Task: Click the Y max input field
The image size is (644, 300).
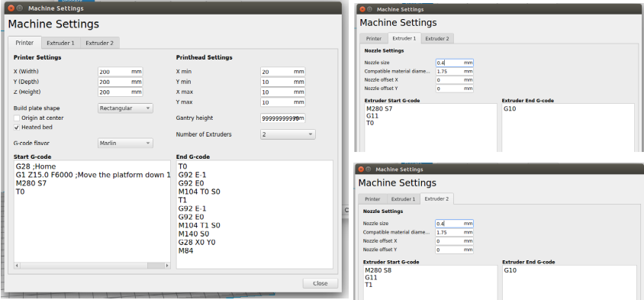Action: [282, 102]
